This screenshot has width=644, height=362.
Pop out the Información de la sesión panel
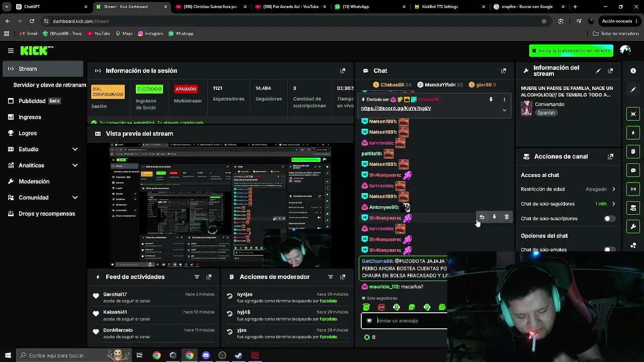coord(343,71)
